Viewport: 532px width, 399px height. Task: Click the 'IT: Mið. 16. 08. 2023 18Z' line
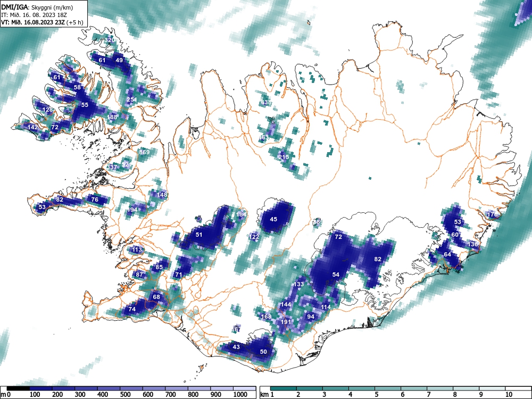tap(35, 15)
